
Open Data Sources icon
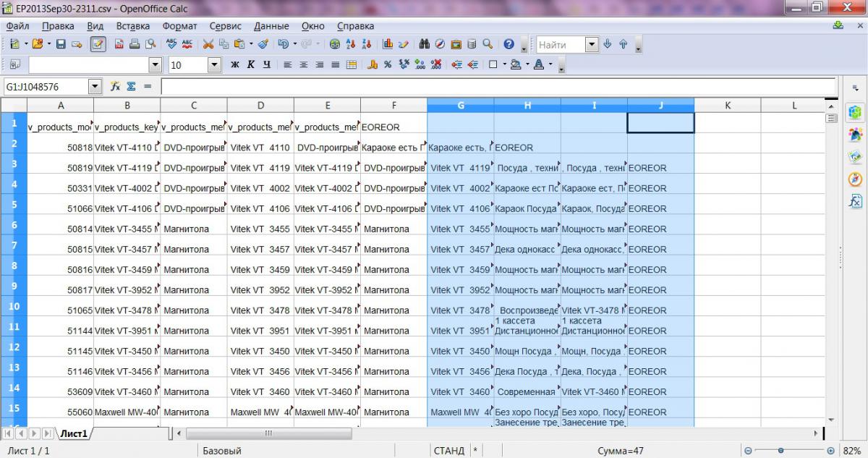(472, 44)
